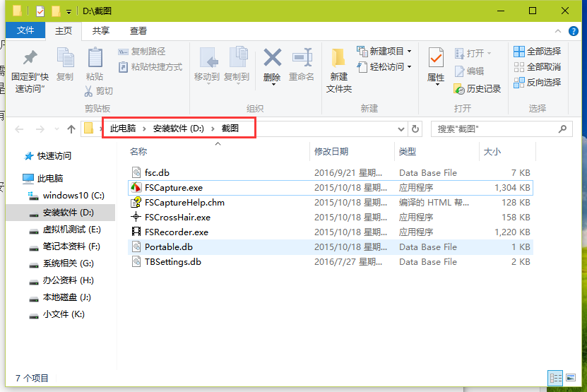587x392 pixels.
Task: Click the search box for 截图
Action: click(494, 129)
